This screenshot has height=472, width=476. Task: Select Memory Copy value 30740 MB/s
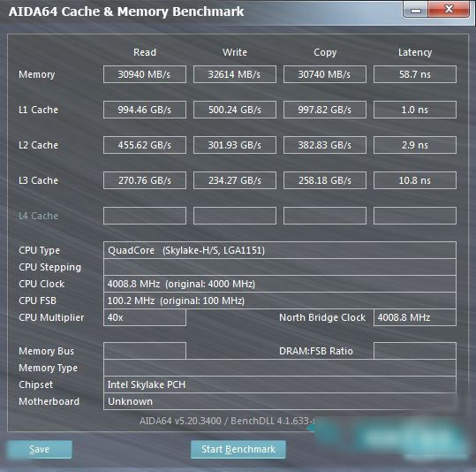click(x=325, y=74)
